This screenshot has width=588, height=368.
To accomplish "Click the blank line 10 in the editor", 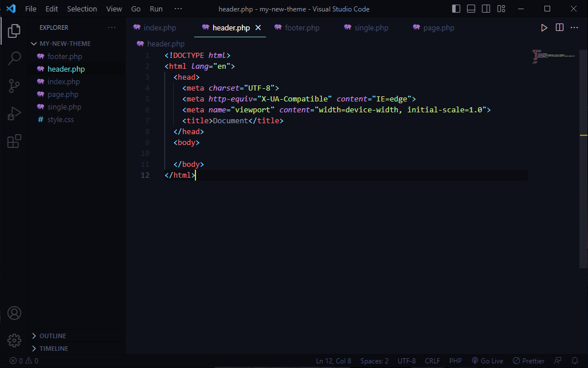I will point(345,154).
